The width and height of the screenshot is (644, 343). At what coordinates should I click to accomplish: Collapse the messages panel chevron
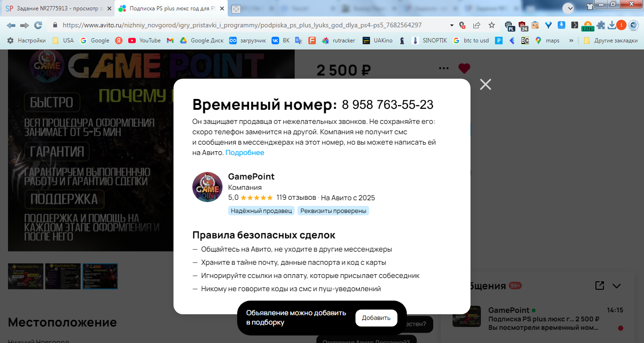click(617, 286)
